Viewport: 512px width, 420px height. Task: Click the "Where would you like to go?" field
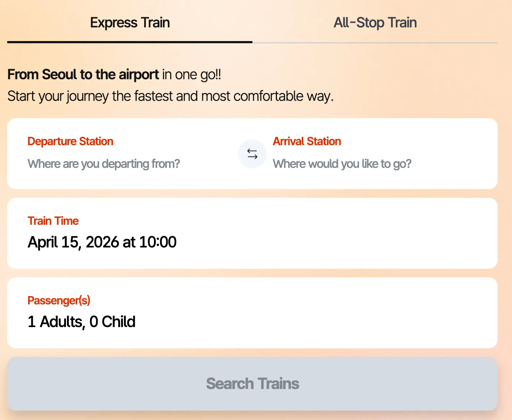click(x=342, y=164)
